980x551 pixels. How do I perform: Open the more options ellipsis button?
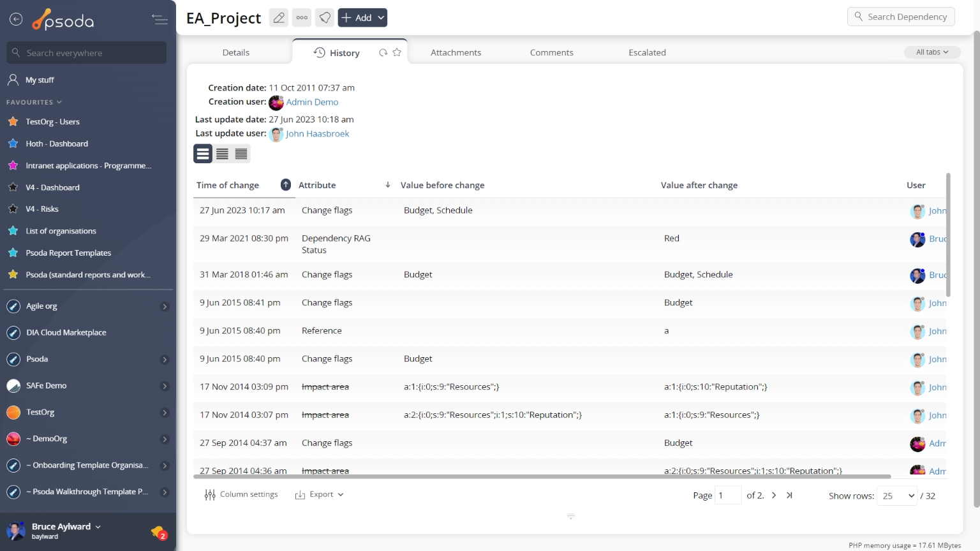click(x=302, y=18)
